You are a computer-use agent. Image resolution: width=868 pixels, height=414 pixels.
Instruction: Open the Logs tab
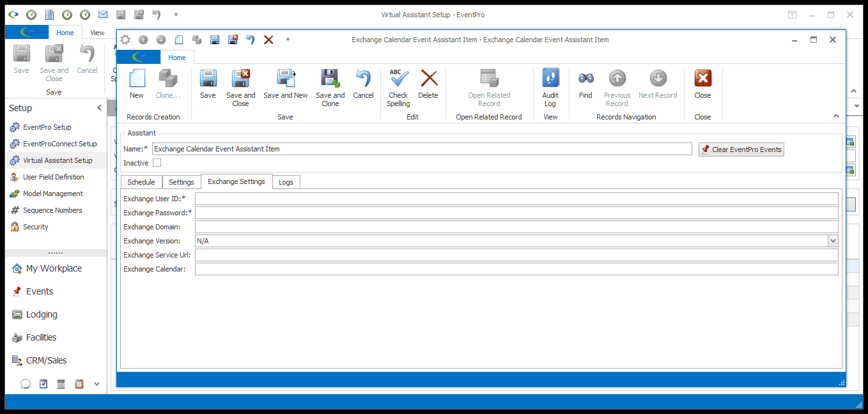286,182
